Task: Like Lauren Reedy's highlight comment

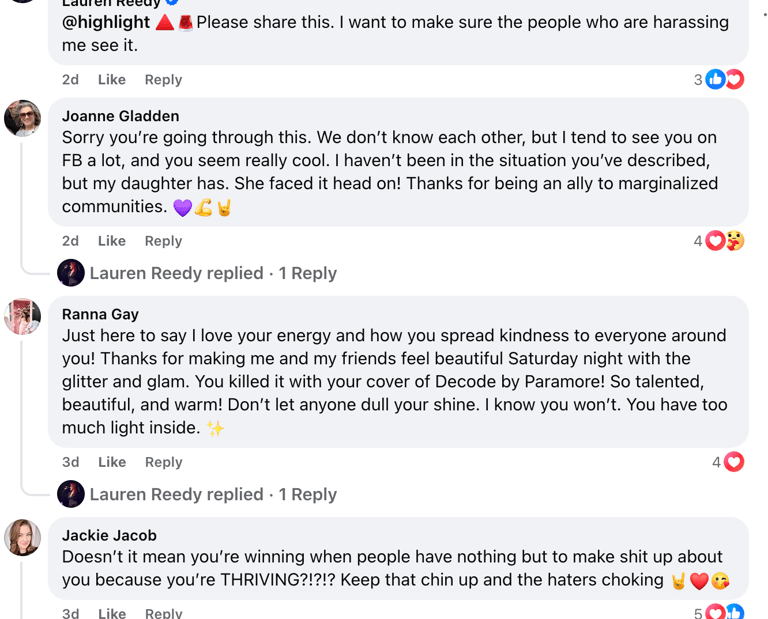Action: 112,80
